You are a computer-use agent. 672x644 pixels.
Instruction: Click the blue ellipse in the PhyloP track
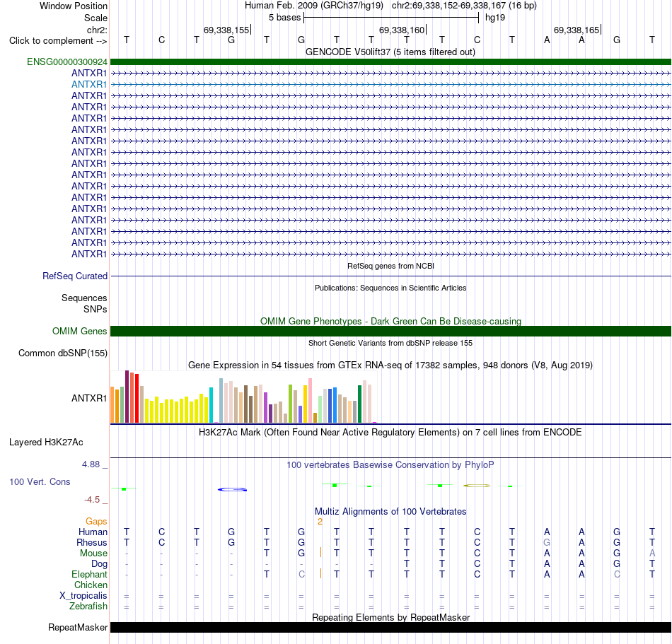[x=232, y=489]
